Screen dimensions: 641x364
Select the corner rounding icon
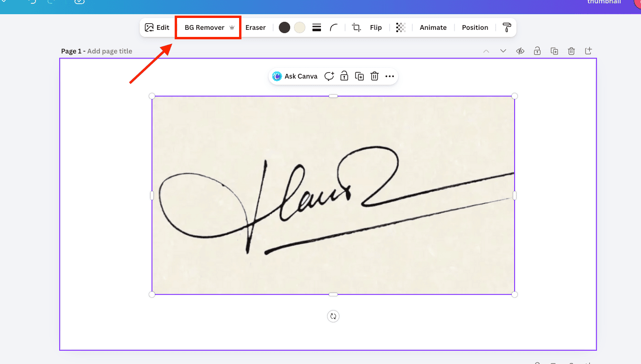pos(334,27)
